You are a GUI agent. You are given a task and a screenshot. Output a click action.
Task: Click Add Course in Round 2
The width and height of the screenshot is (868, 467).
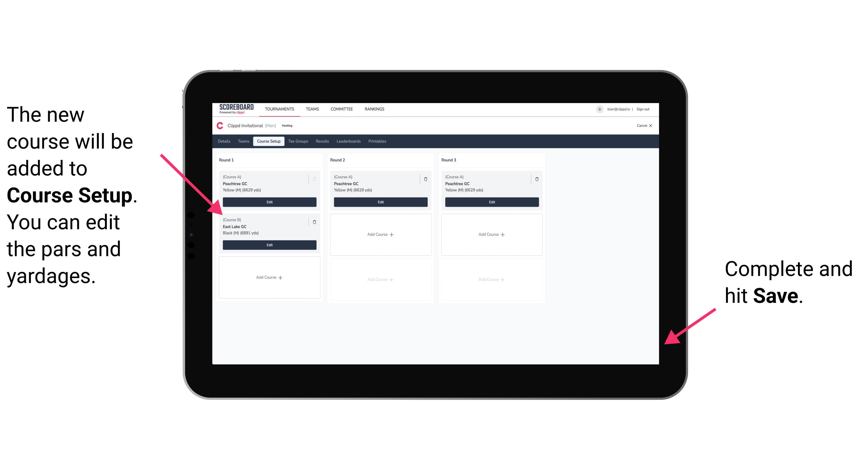[380, 233]
